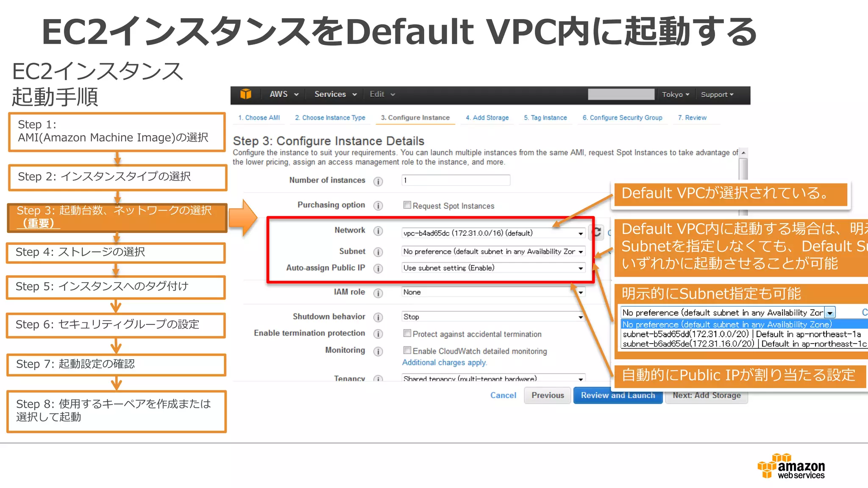
Task: Go to 4. Add Storage tab
Action: (487, 118)
